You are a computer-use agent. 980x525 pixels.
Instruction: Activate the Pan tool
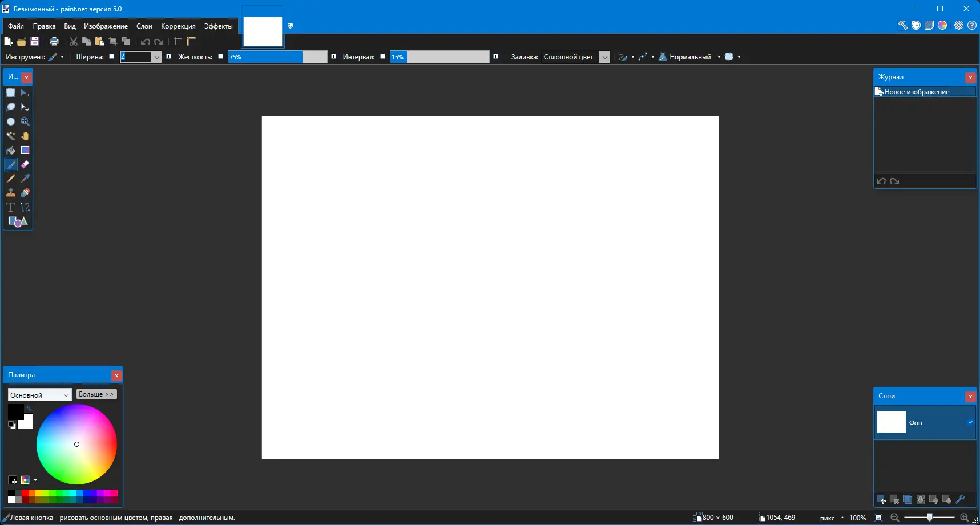coord(25,136)
